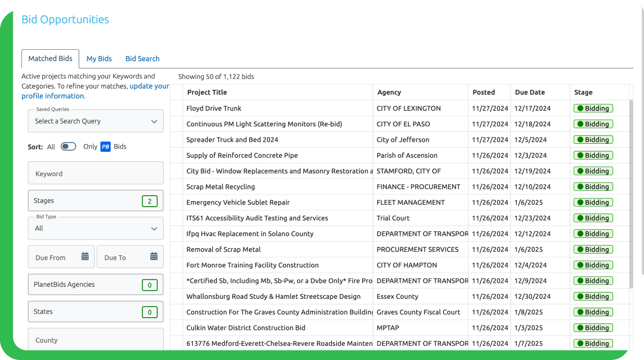Viewport: 644px width, 360px height.
Task: Focus the Keyword search field
Action: (95, 173)
